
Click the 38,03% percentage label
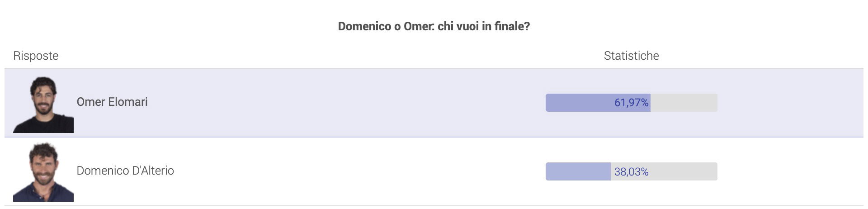(631, 172)
